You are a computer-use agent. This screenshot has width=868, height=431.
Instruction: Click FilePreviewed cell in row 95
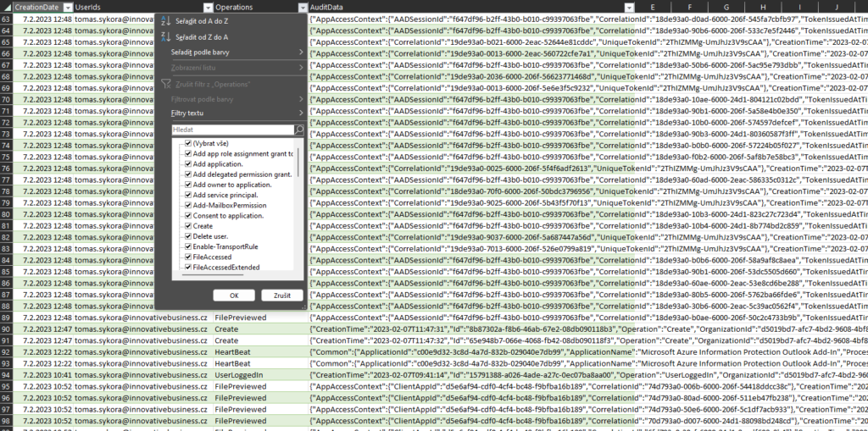coord(261,387)
